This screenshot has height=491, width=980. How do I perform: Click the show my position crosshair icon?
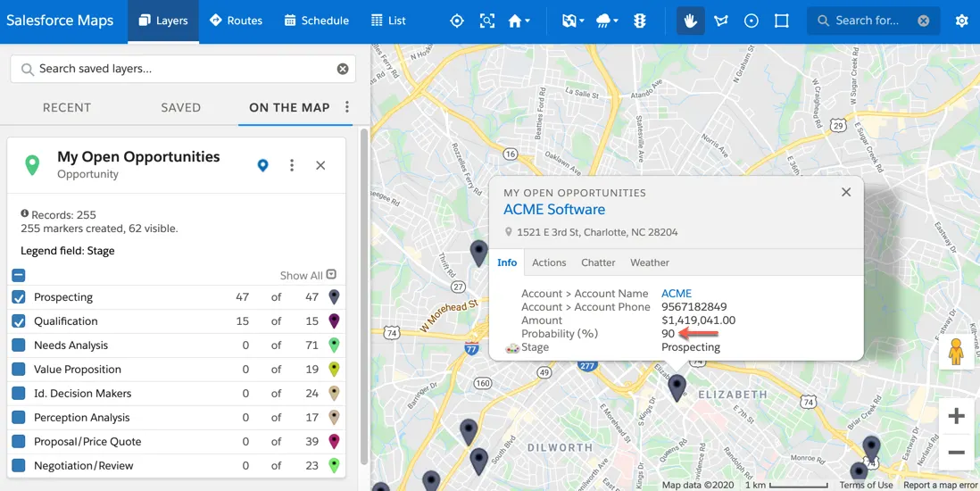[x=457, y=21]
